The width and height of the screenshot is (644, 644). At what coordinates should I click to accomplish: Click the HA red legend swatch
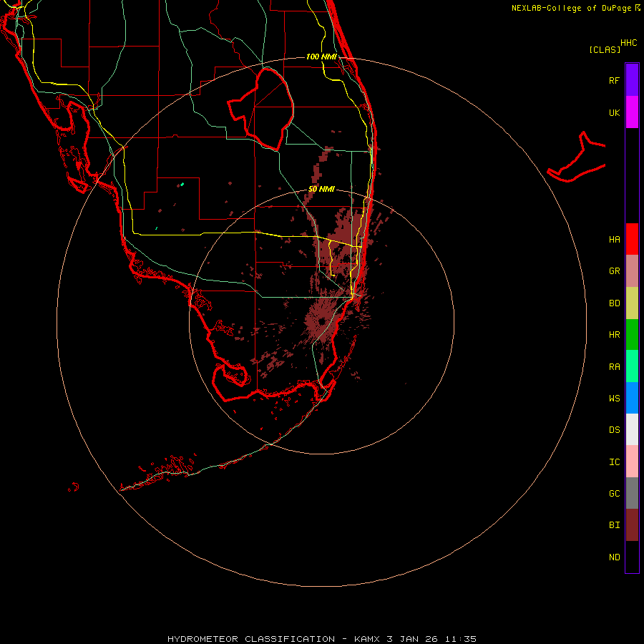(632, 239)
